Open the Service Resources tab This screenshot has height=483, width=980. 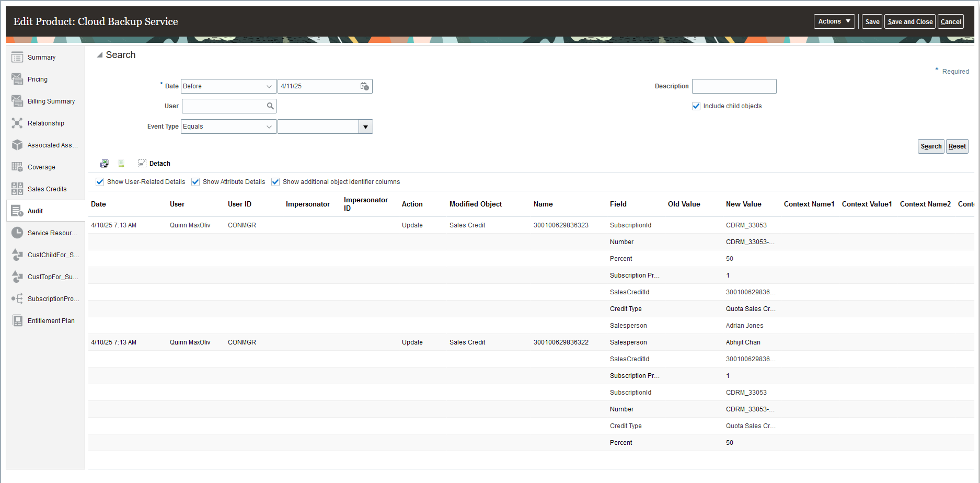pyautogui.click(x=52, y=233)
